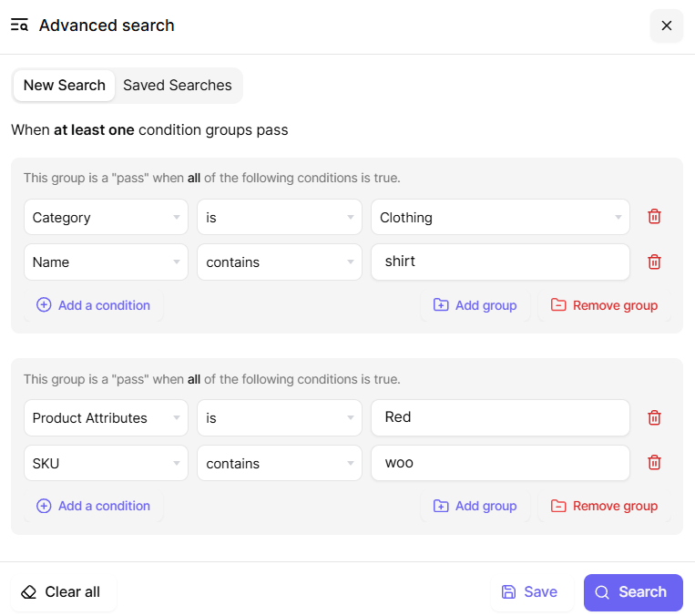Open the Product Attributes field dropdown
This screenshot has width=695, height=616.
click(106, 417)
